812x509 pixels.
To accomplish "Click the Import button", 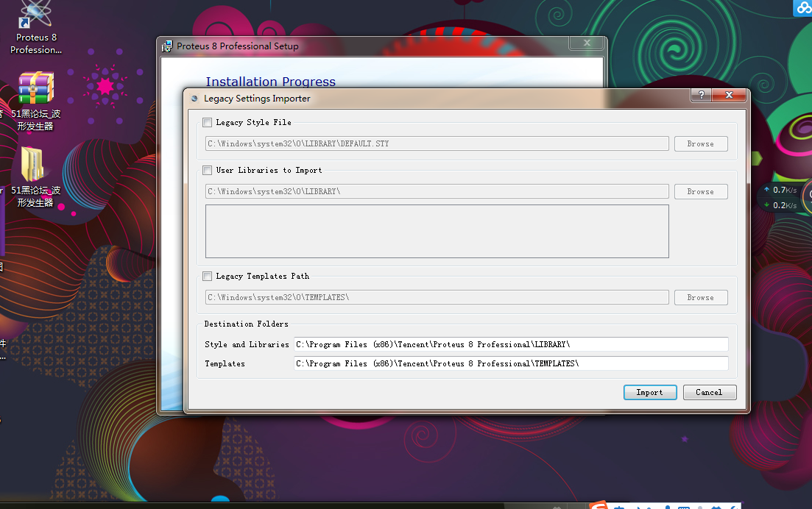I will coord(650,393).
